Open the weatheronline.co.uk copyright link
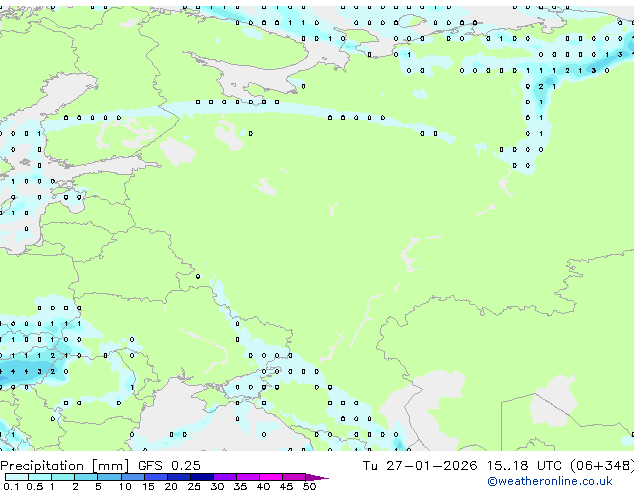634x490 pixels. point(549,481)
